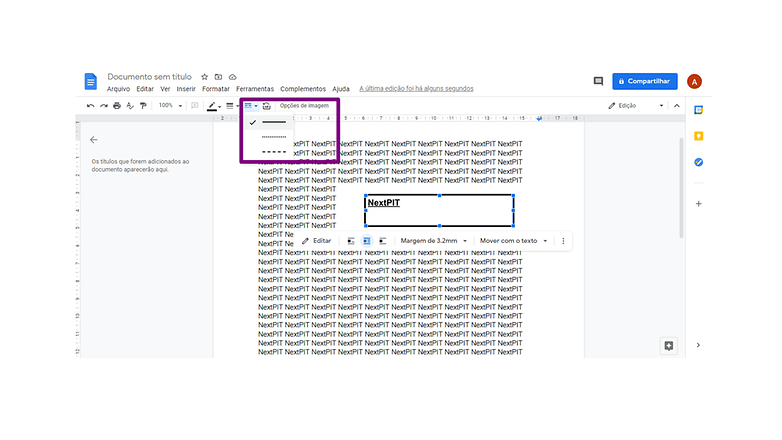The image size is (782, 440).
Task: Select the solid line border style
Action: click(268, 122)
